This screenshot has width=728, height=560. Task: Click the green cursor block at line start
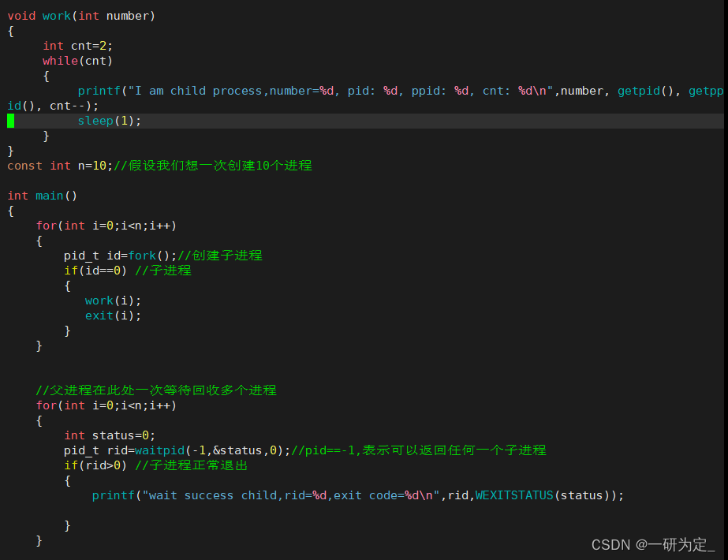coord(11,121)
